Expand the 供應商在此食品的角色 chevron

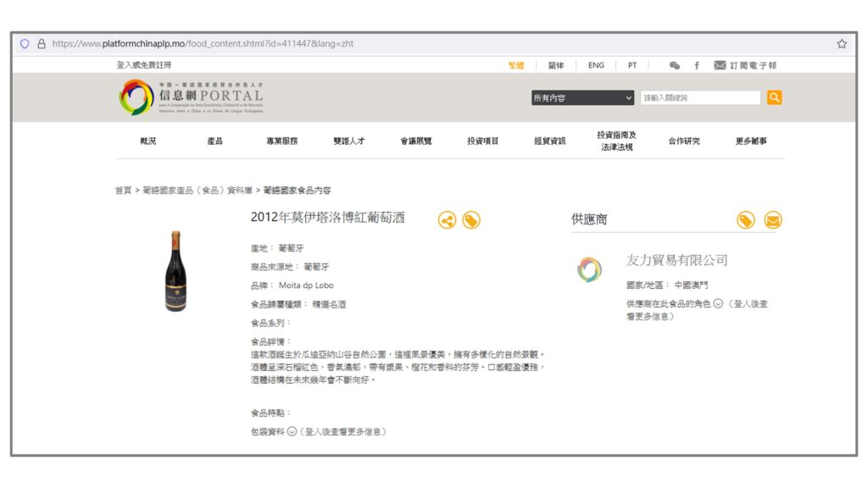click(x=718, y=303)
